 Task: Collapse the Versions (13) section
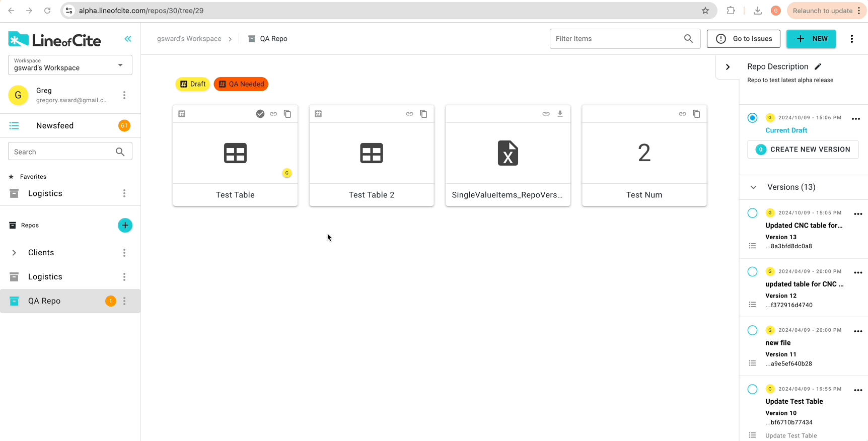pyautogui.click(x=753, y=187)
